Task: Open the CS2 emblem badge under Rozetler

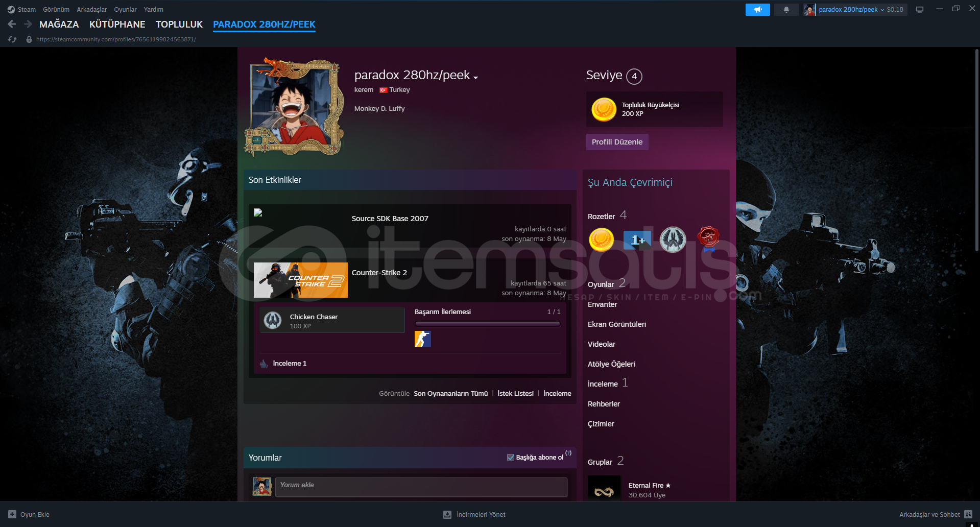Action: 673,239
